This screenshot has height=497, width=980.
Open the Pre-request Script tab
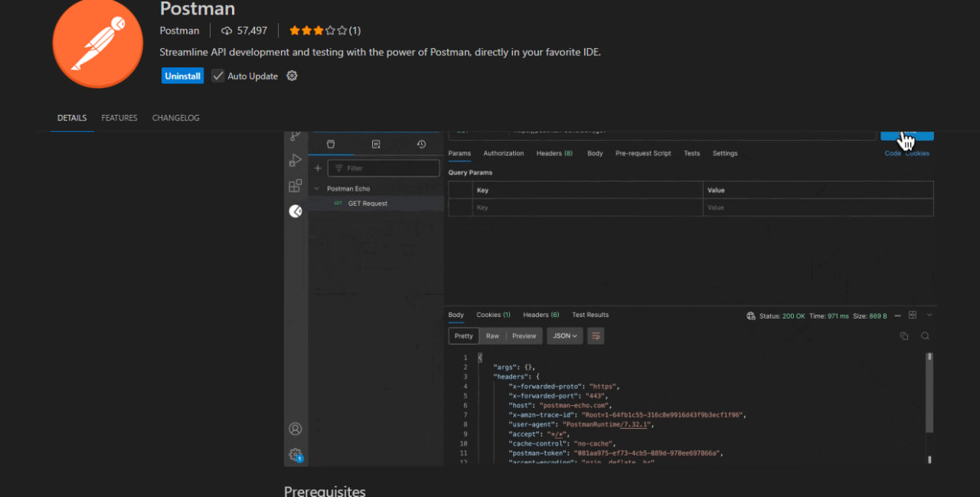[643, 153]
